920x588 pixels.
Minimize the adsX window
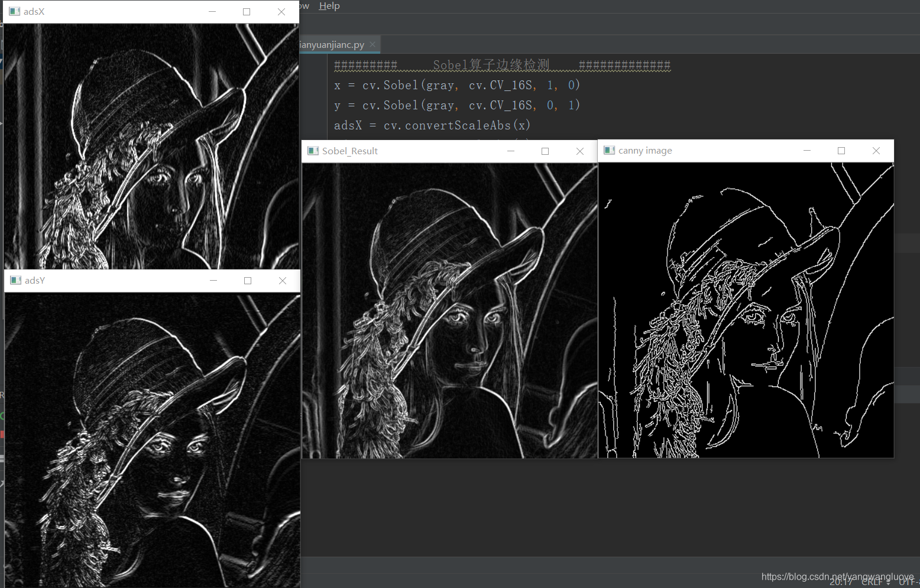pos(212,12)
